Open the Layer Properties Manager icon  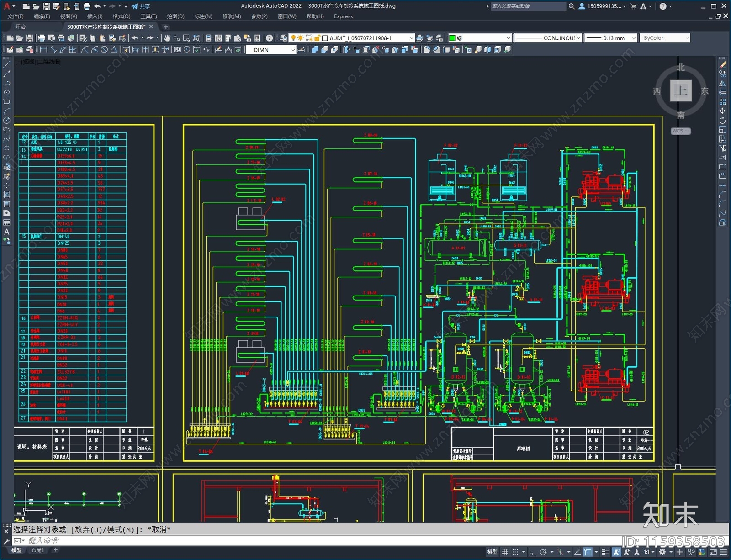tap(283, 38)
